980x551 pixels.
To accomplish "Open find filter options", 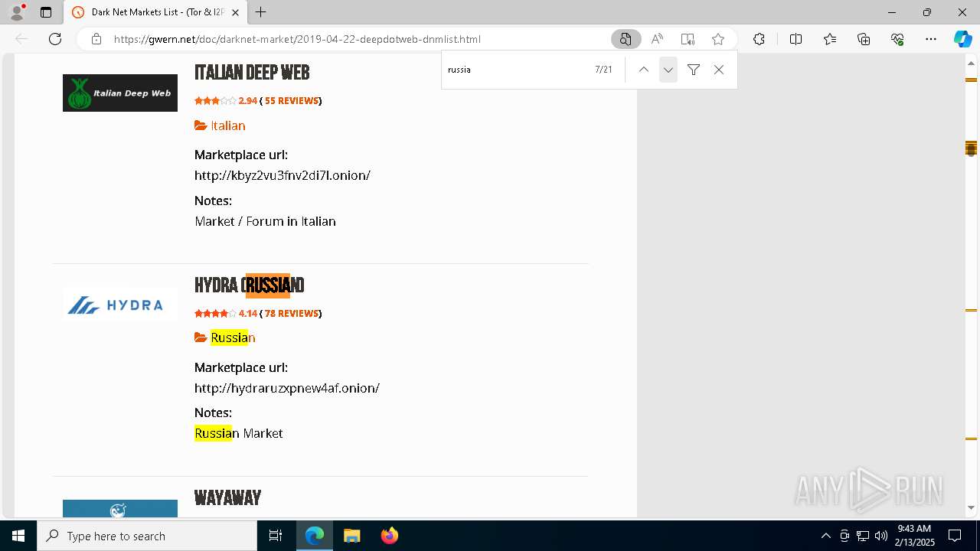I will [x=694, y=70].
